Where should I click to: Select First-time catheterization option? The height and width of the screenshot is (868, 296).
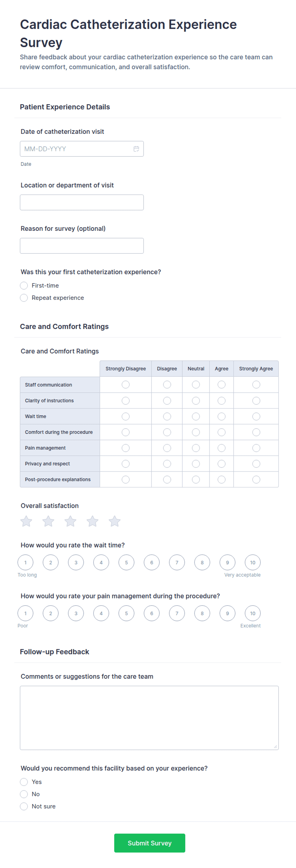[x=24, y=286]
